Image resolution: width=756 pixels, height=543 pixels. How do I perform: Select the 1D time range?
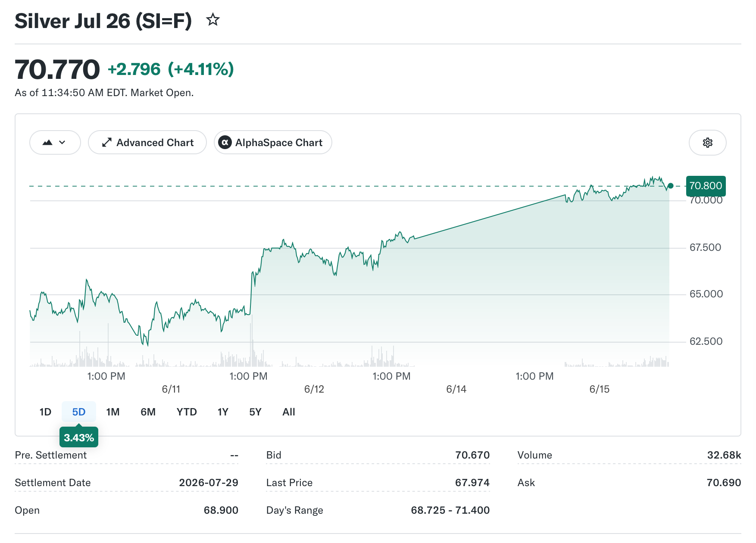click(x=45, y=412)
